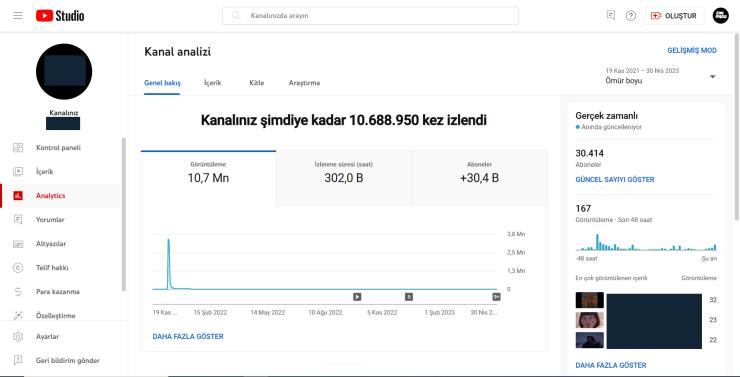The height and width of the screenshot is (377, 740).
Task: Click the first video marker on chart timeline
Action: (357, 297)
